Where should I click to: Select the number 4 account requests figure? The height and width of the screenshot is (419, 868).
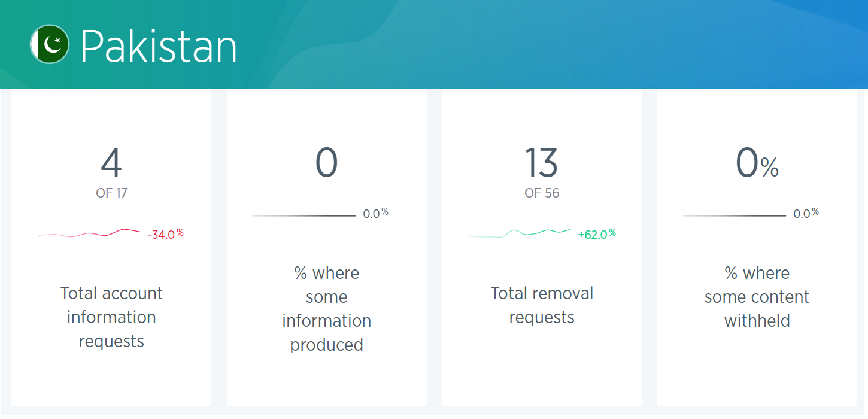[x=111, y=163]
